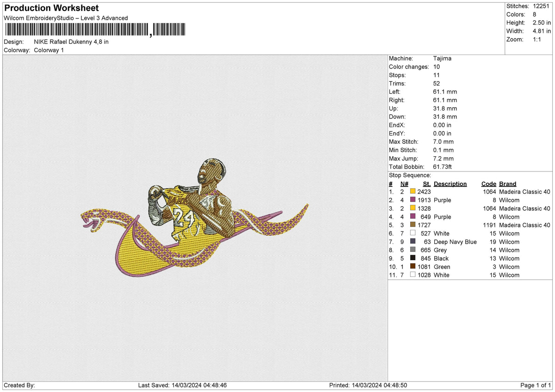This screenshot has width=555, height=392.
Task: Select the 'Wilcom EmbroideryStudio – Level 3 Advanced' line
Action: coord(66,18)
